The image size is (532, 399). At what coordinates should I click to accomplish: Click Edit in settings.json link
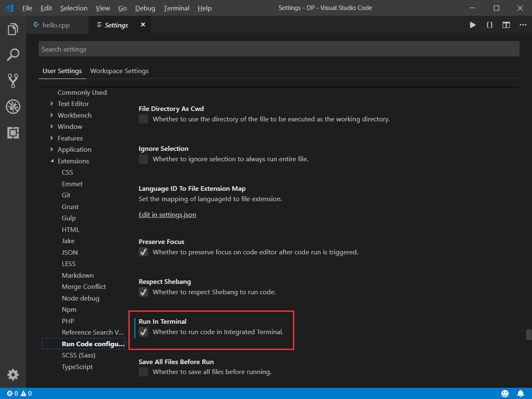[x=167, y=214]
